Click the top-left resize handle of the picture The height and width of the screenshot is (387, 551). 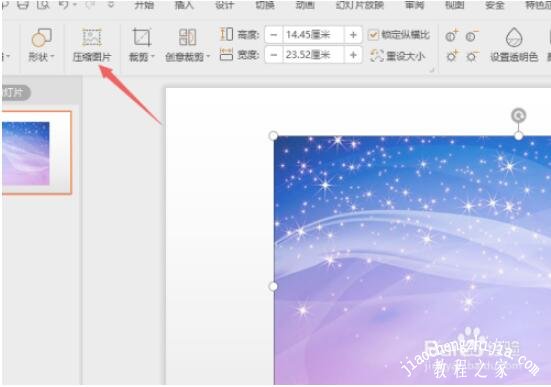coord(273,136)
